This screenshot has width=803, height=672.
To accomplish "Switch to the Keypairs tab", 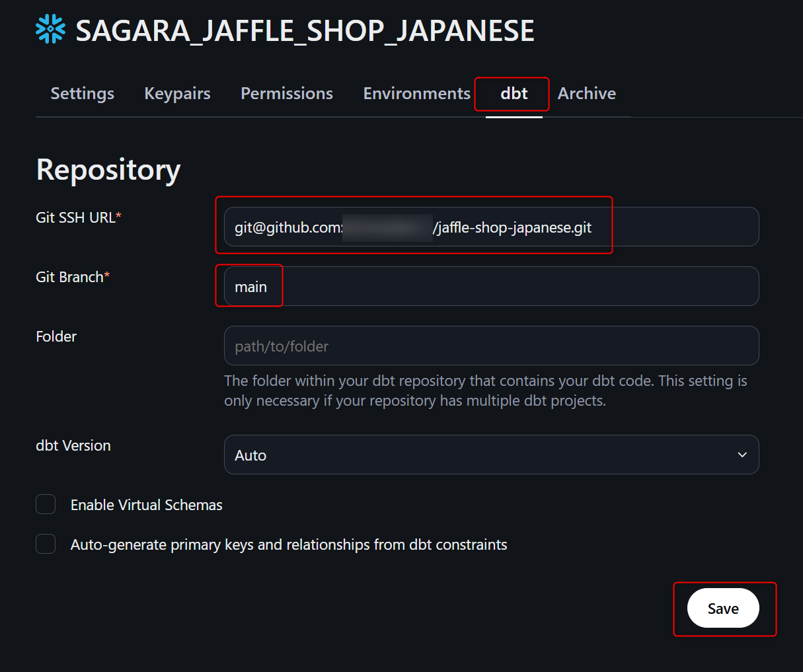I will click(x=177, y=93).
